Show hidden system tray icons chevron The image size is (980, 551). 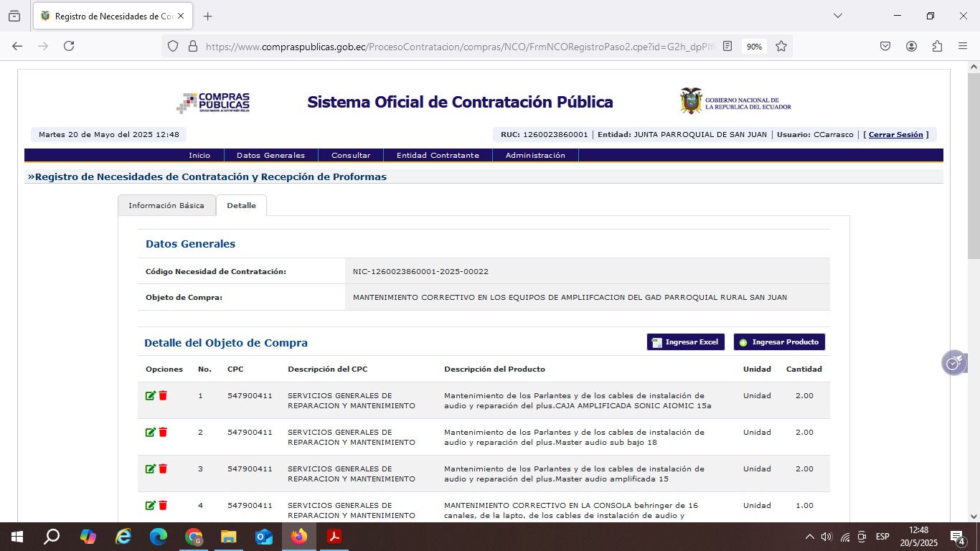click(x=810, y=537)
